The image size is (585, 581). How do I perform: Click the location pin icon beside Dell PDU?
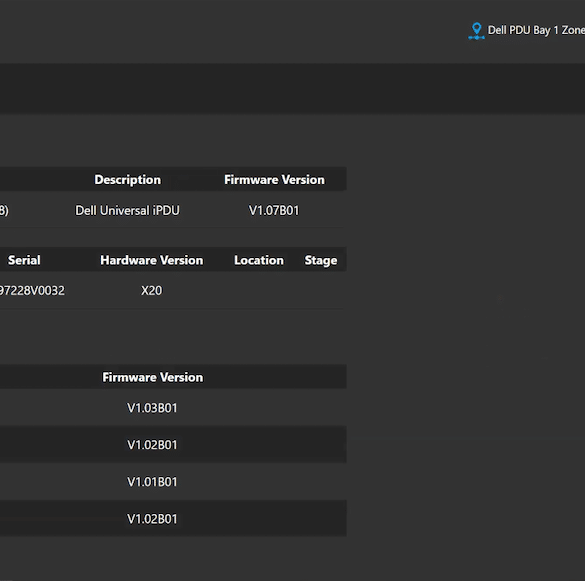coord(476,31)
